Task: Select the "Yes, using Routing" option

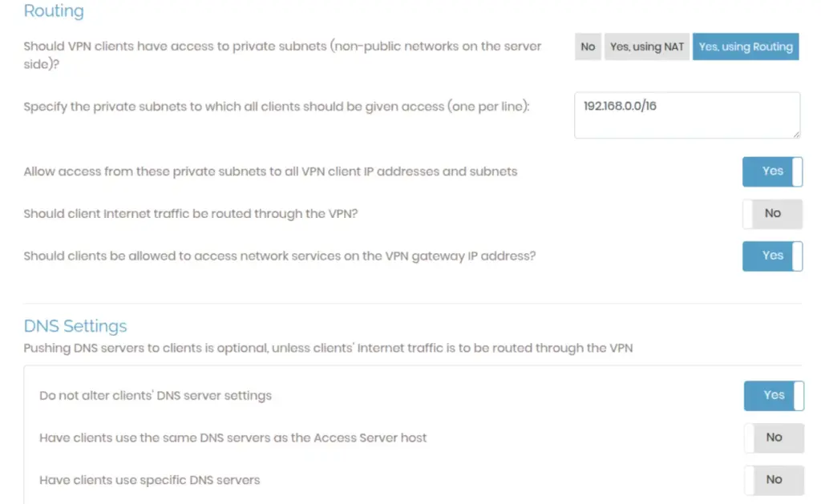Action: [746, 47]
